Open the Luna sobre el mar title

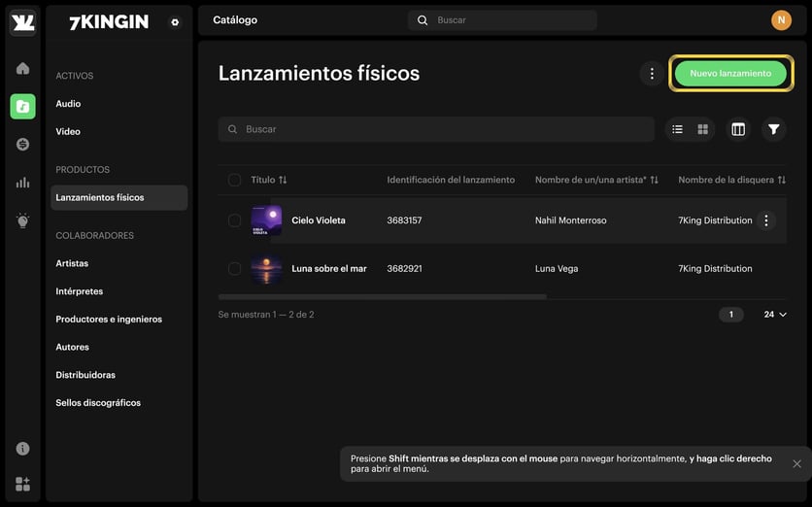click(329, 269)
